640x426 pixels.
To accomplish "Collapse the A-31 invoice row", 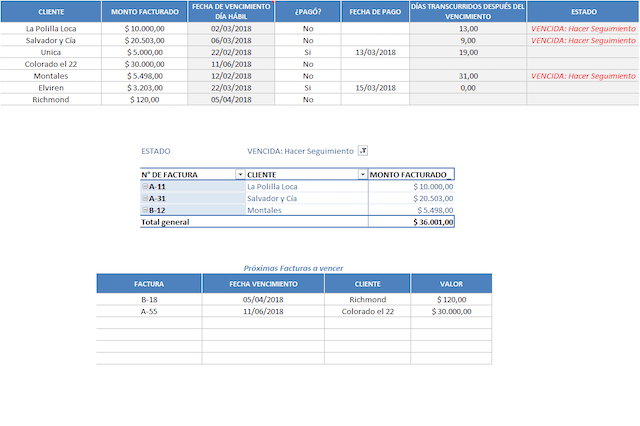I will pos(144,198).
